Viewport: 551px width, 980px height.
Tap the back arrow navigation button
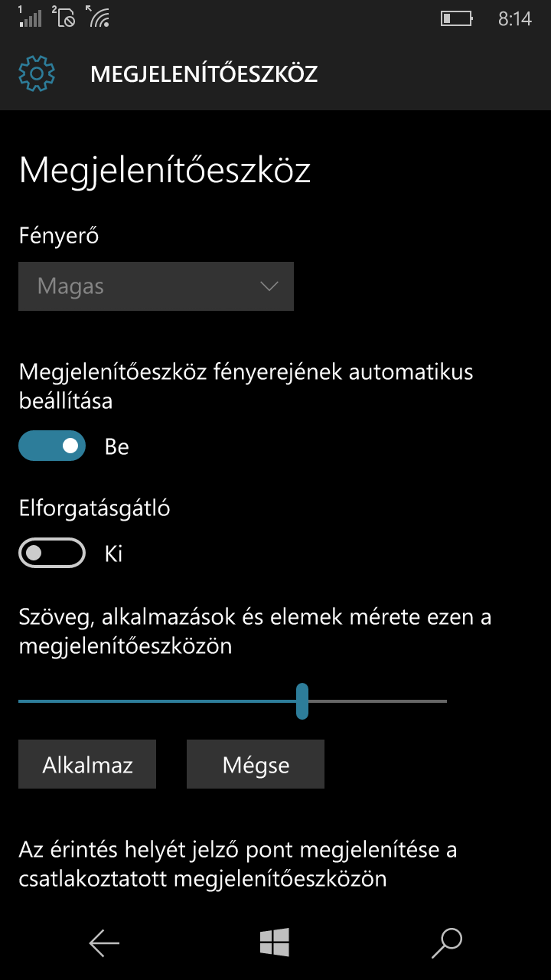click(x=104, y=942)
